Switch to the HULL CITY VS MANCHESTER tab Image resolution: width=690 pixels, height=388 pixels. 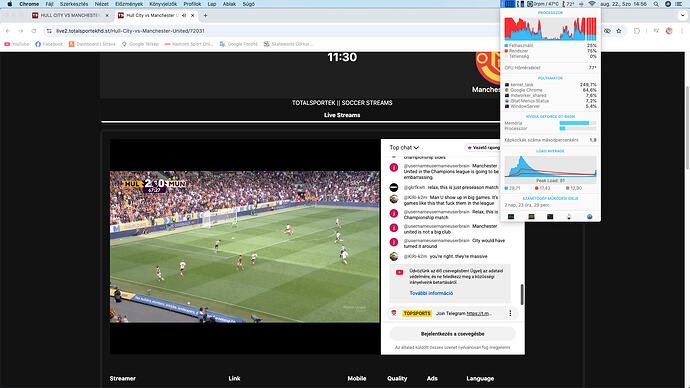70,15
